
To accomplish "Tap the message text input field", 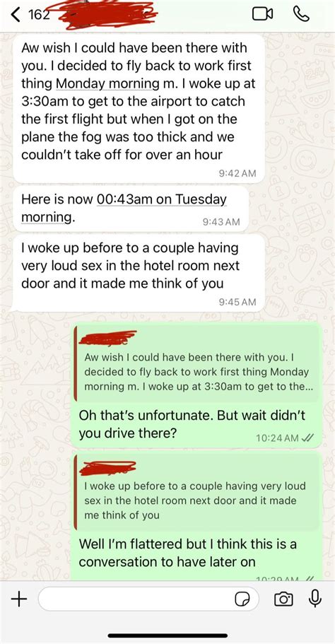I will 148,599.
